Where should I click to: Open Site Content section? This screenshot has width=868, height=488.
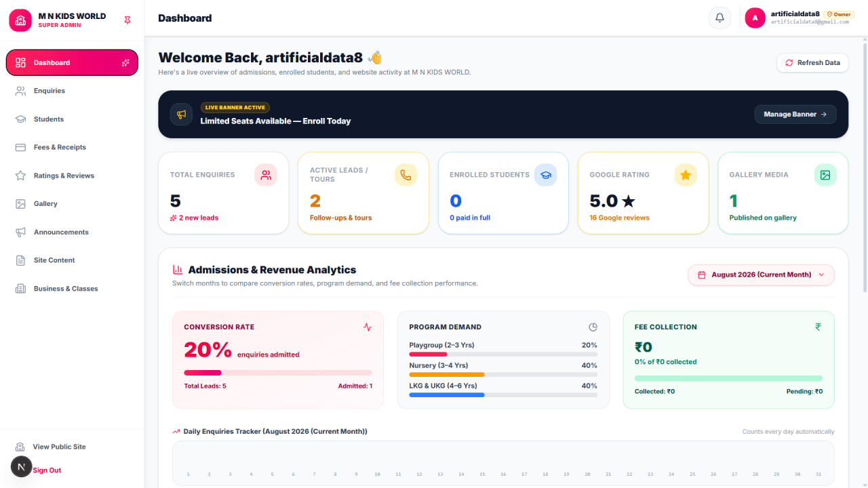click(72, 260)
